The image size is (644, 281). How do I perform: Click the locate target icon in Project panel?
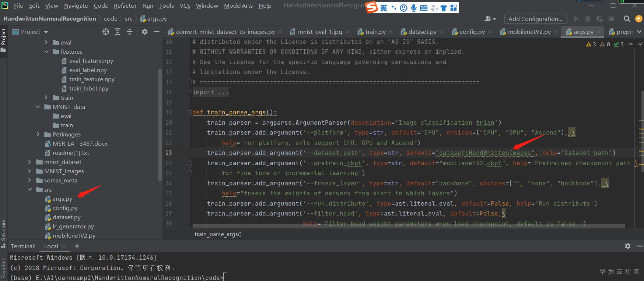(106, 32)
